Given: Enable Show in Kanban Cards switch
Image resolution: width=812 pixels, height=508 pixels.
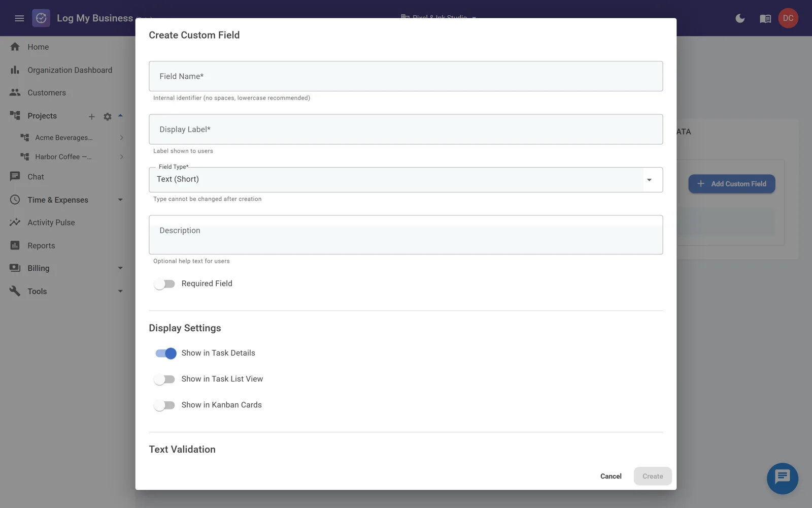Looking at the screenshot, I should point(164,405).
